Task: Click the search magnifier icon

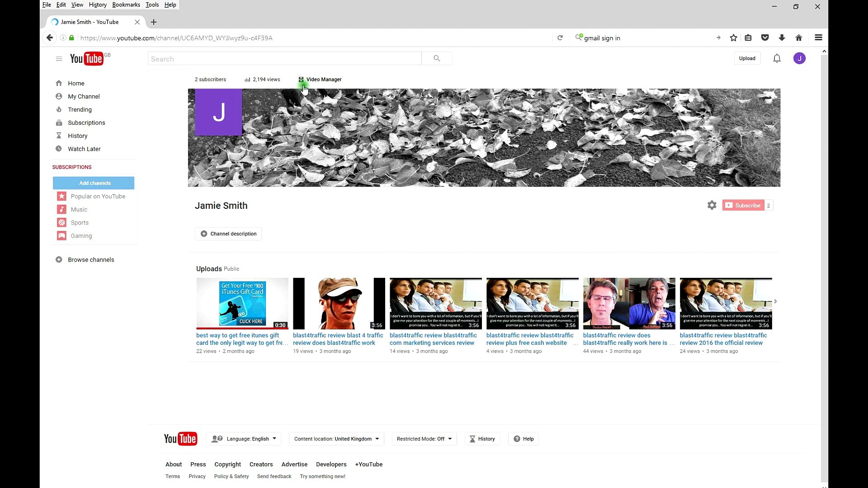Action: coord(436,58)
